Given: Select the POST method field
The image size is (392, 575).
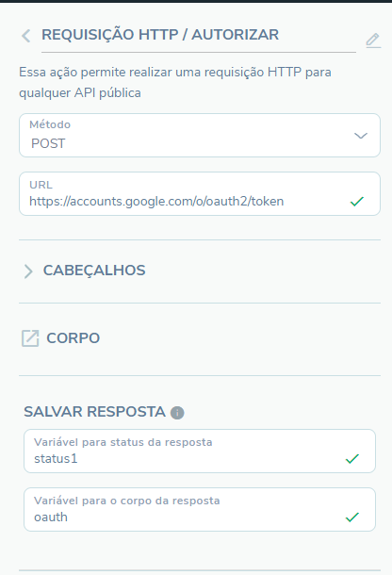Looking at the screenshot, I should [x=200, y=136].
